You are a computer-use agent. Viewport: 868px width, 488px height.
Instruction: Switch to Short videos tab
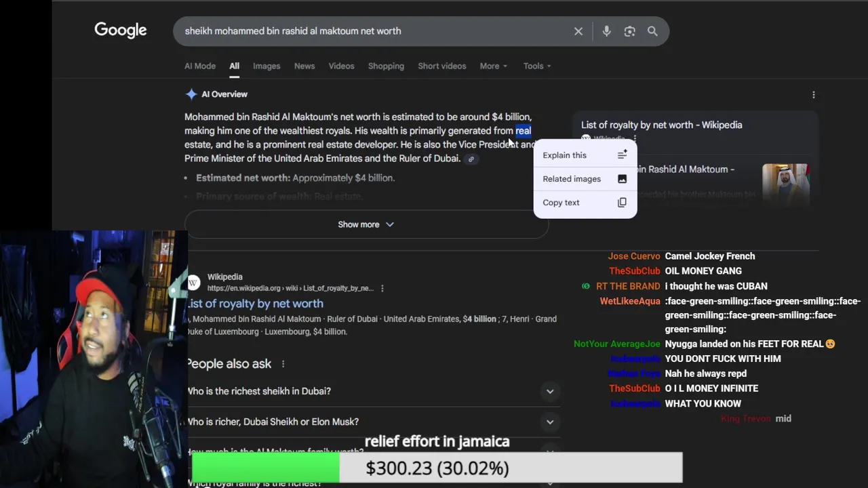click(442, 66)
